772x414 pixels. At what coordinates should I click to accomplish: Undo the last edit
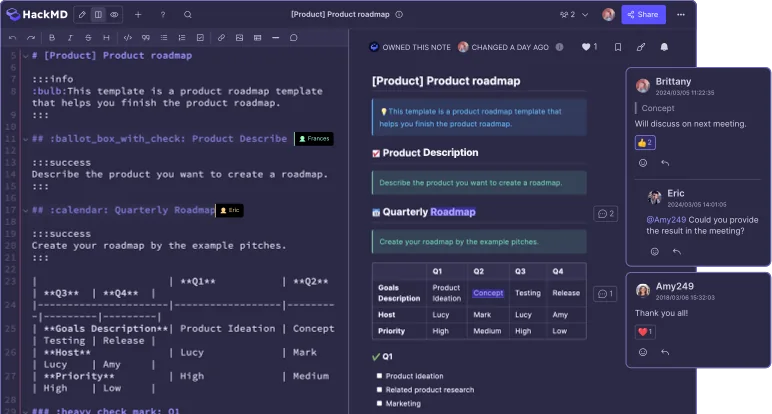(13, 38)
